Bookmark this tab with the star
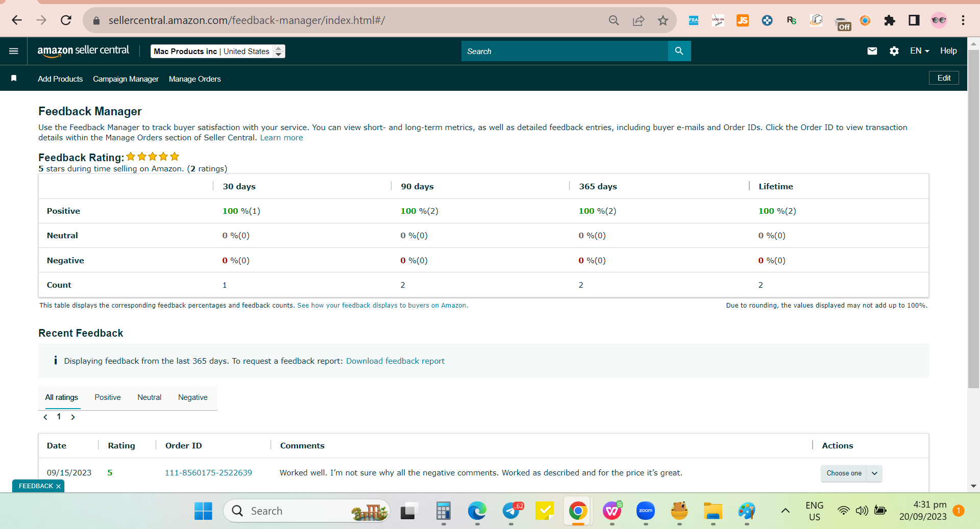This screenshot has height=529, width=980. click(663, 20)
